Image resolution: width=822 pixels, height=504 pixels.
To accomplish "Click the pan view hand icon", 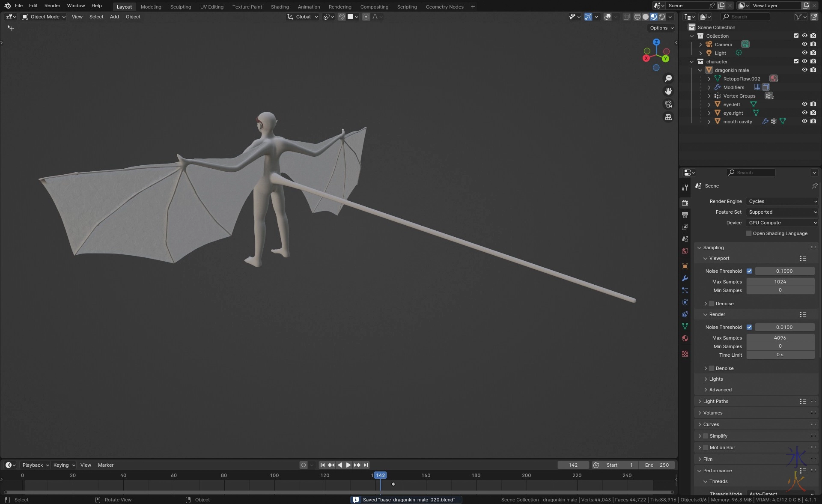I will coord(668,91).
